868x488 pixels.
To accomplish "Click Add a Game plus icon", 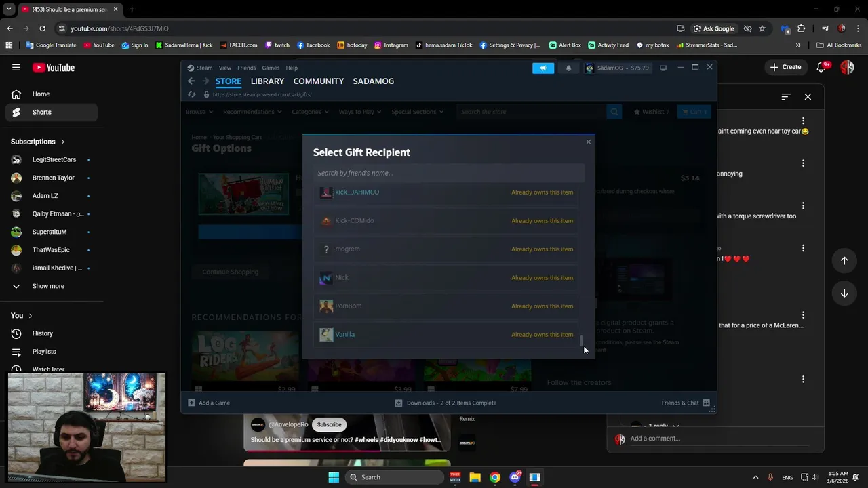I will [192, 403].
